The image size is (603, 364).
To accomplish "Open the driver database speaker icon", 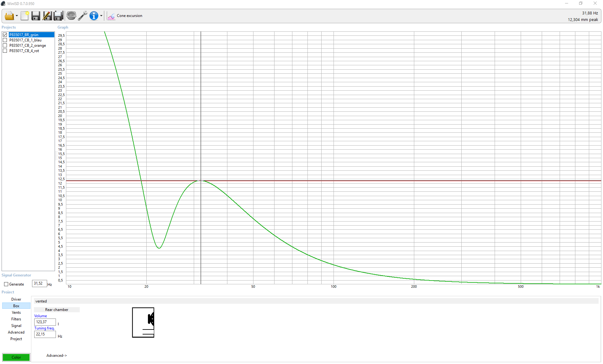I will click(71, 16).
